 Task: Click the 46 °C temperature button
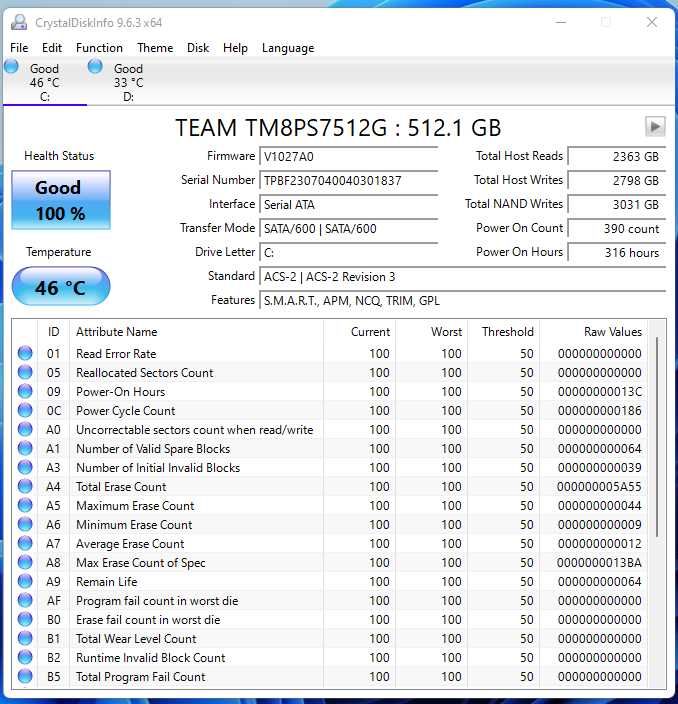[61, 287]
